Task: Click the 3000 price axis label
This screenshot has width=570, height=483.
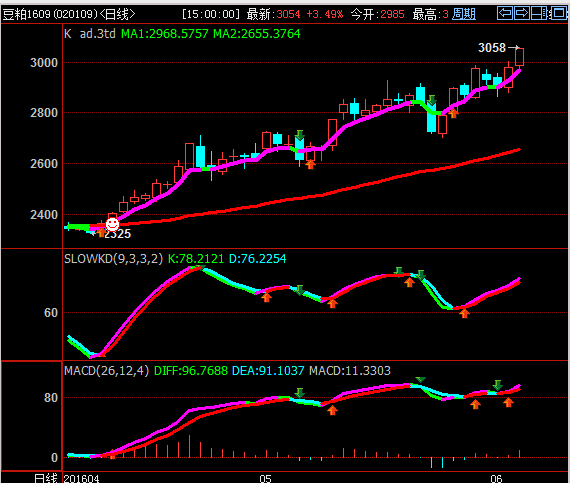Action: tap(44, 63)
